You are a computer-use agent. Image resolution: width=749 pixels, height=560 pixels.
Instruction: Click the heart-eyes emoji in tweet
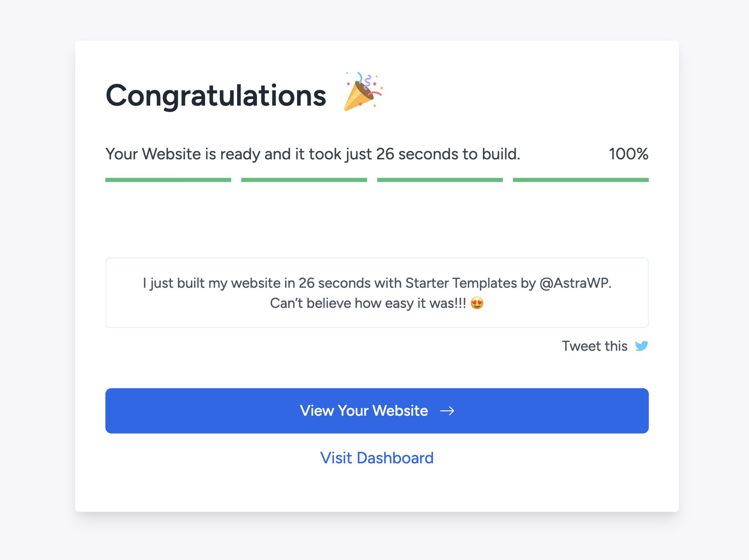click(477, 303)
